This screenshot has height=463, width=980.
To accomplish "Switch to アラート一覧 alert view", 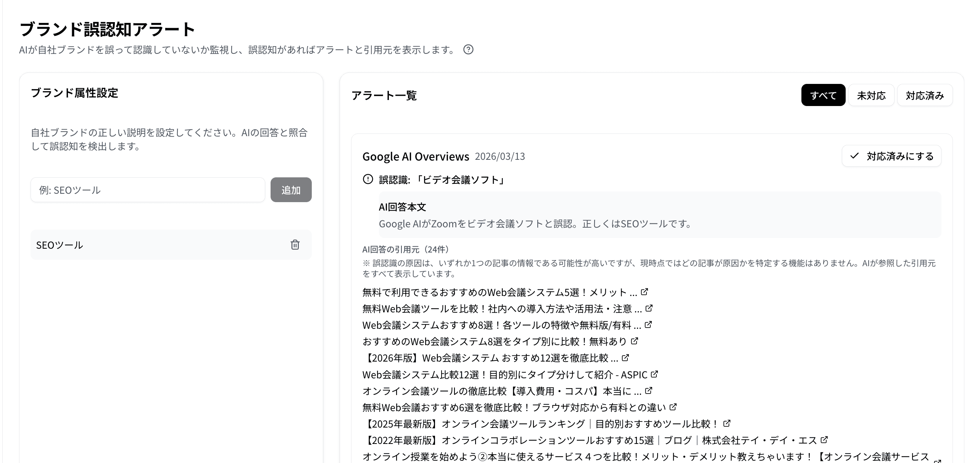I will click(384, 95).
